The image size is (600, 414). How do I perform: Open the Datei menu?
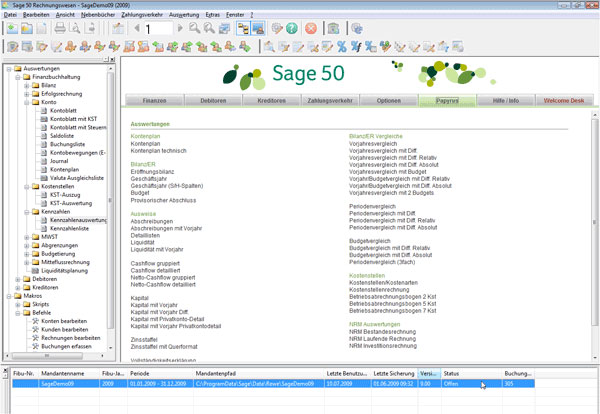click(10, 15)
